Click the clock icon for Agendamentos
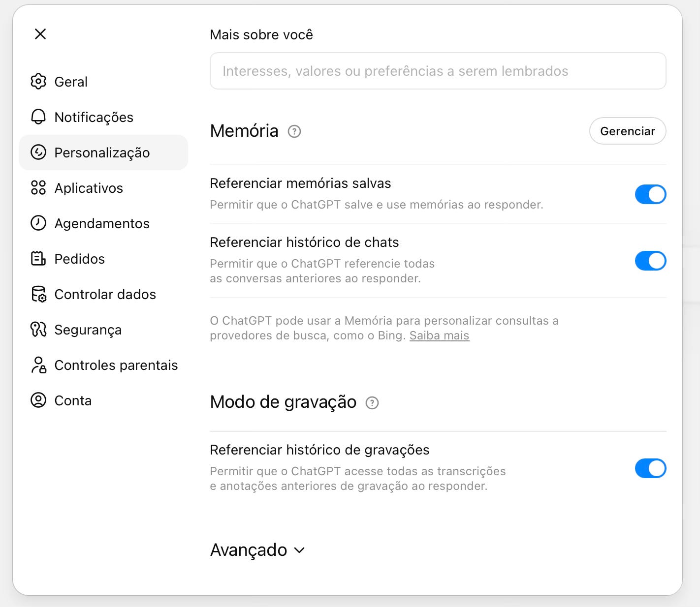The image size is (700, 607). 38,223
